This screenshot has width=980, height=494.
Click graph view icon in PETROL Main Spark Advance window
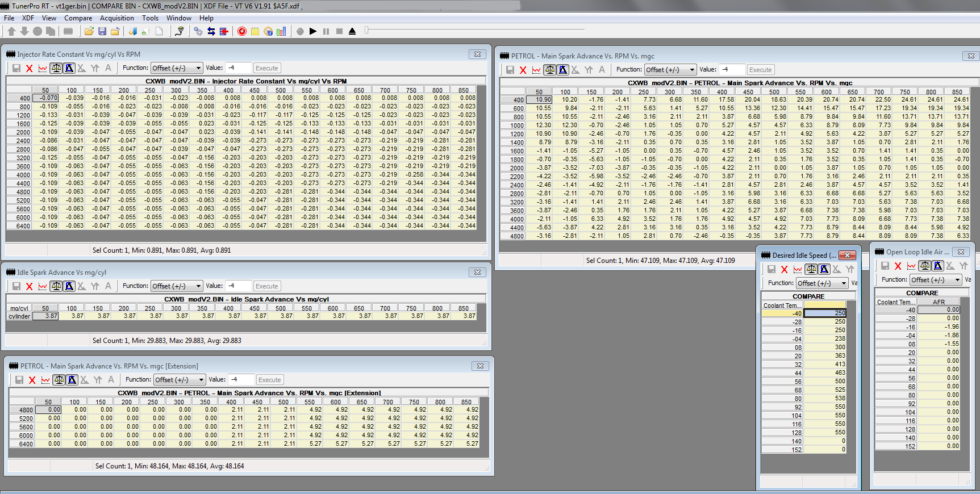coord(536,70)
